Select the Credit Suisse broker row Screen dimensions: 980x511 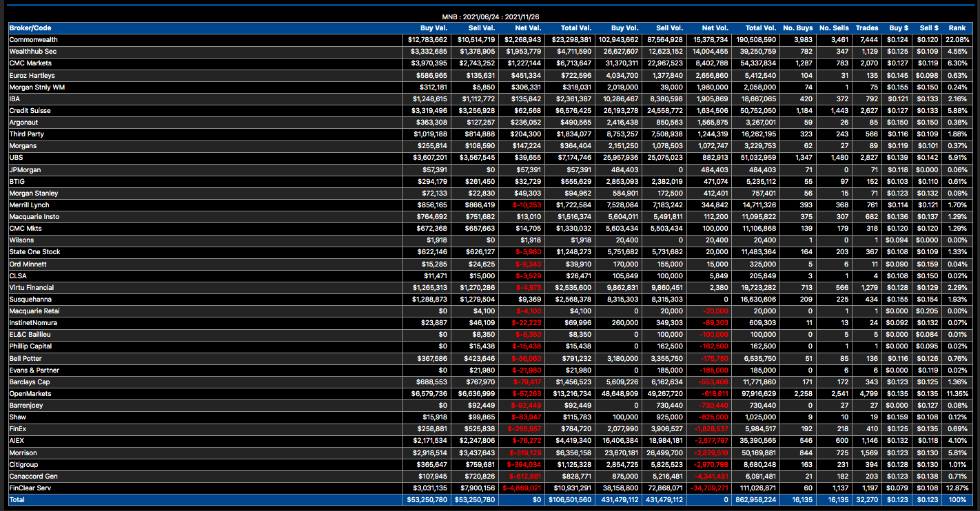click(x=490, y=110)
